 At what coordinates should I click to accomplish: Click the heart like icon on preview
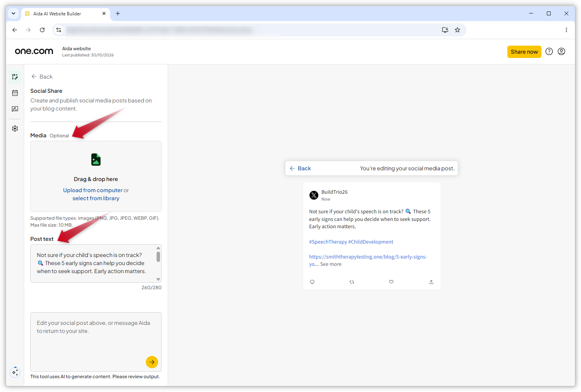tap(391, 282)
